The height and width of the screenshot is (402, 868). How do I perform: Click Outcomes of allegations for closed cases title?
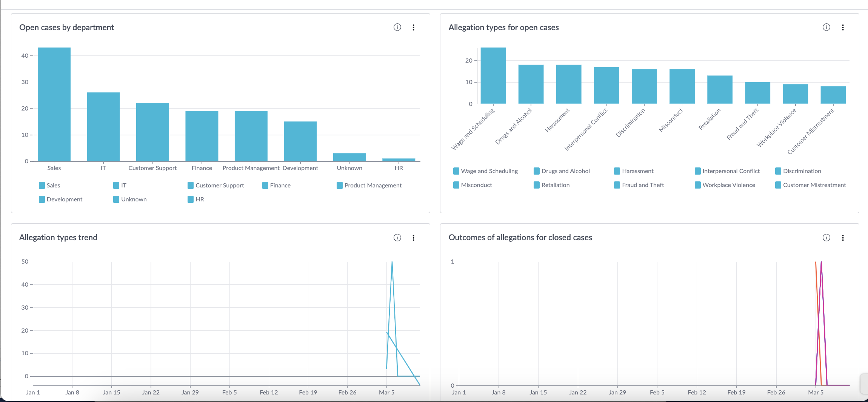click(x=520, y=237)
